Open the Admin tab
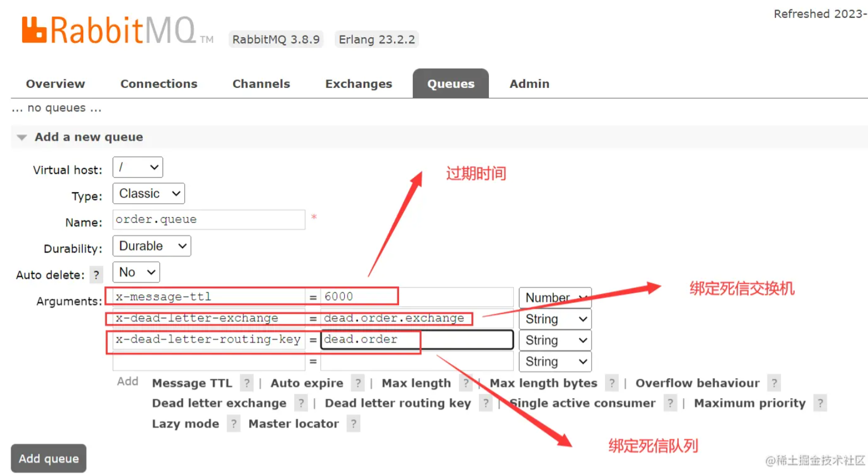Screen dimensions: 868x476 [529, 84]
